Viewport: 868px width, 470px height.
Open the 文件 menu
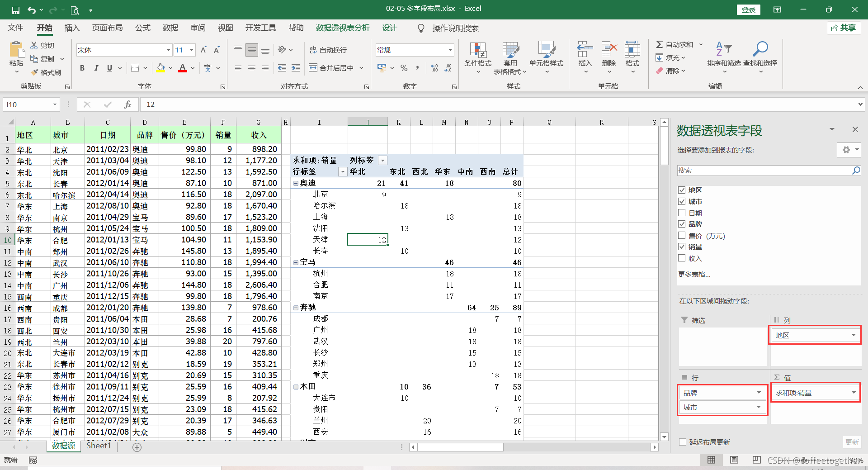coord(15,28)
